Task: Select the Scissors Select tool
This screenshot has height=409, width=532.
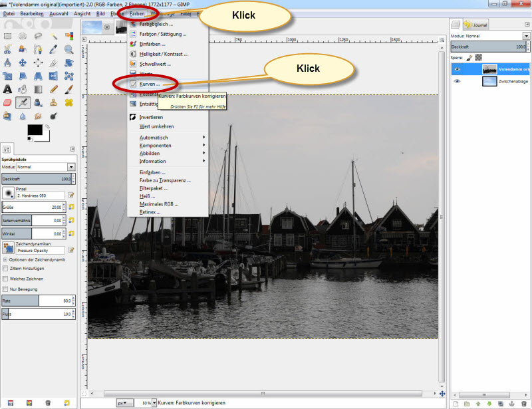Action: (x=7, y=49)
